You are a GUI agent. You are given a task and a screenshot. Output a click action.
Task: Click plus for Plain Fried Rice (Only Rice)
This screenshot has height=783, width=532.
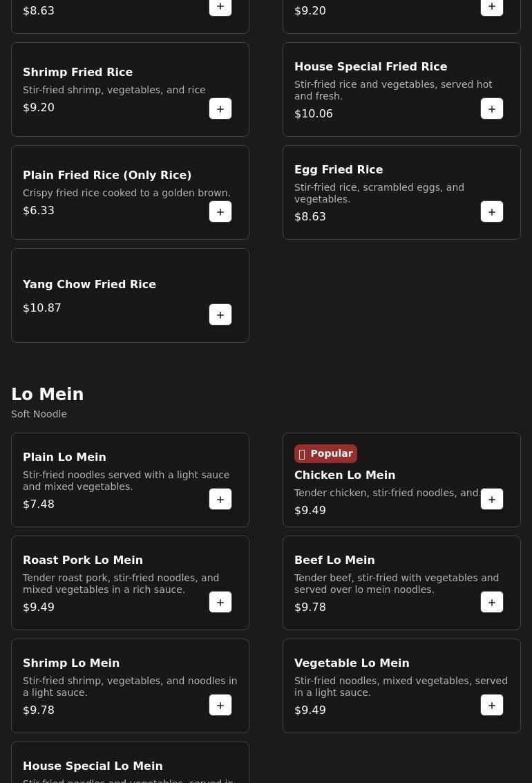point(220,211)
